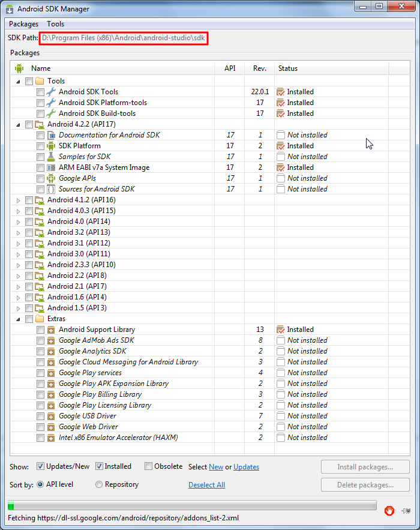Click the Google APIs robot icon
This screenshot has width=420, height=530.
51,178
